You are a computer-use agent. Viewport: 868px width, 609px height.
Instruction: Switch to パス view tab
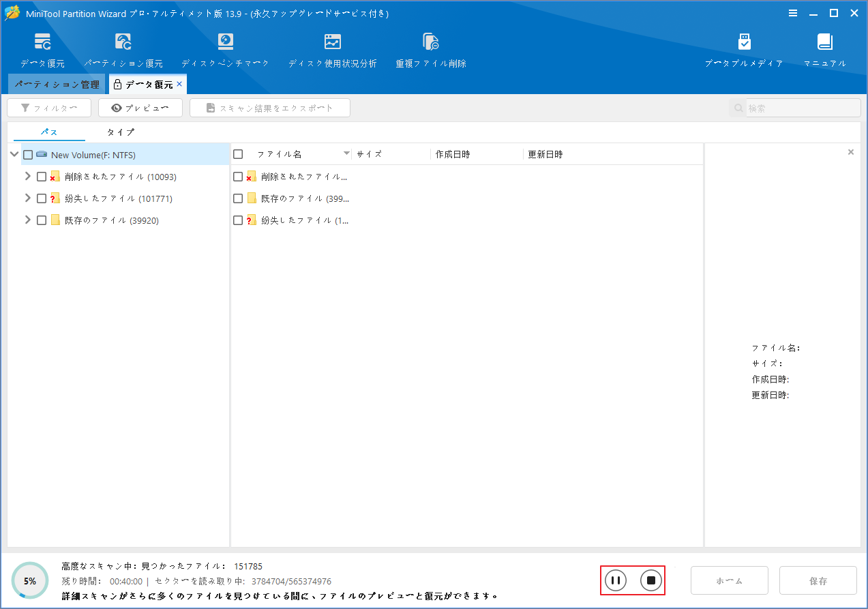tap(49, 132)
